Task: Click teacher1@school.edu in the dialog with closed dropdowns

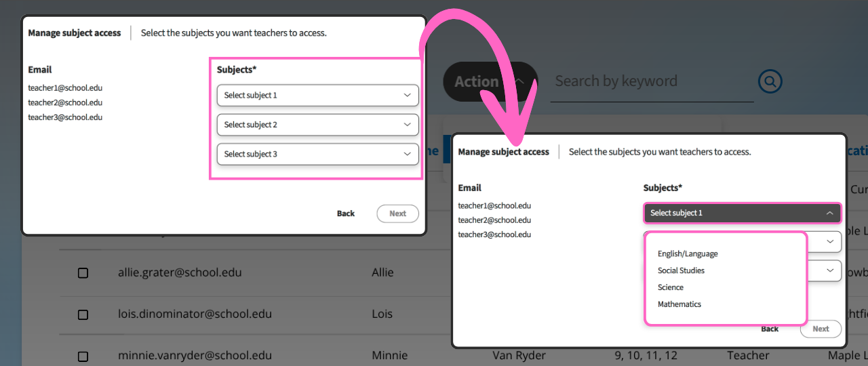Action: pos(65,88)
